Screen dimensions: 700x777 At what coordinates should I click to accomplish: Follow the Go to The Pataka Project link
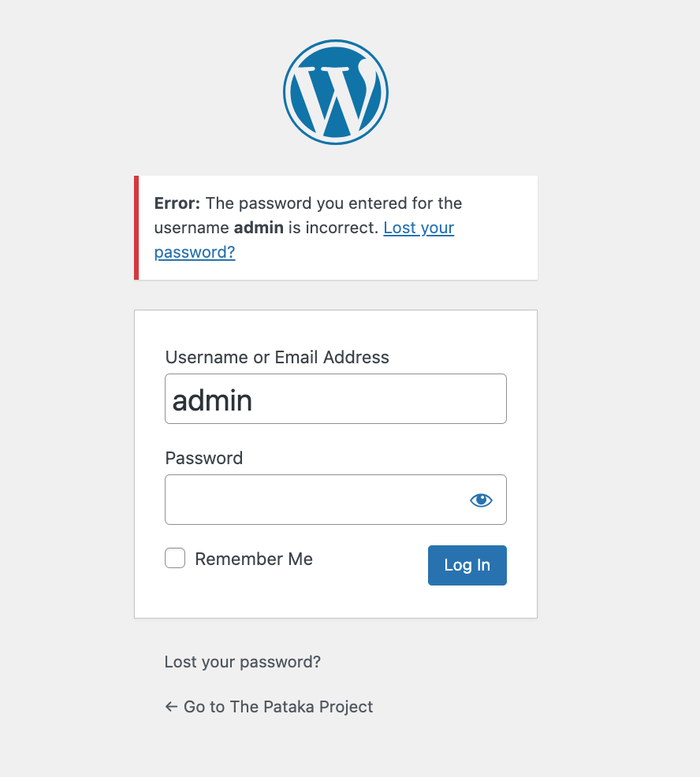pyautogui.click(x=269, y=707)
